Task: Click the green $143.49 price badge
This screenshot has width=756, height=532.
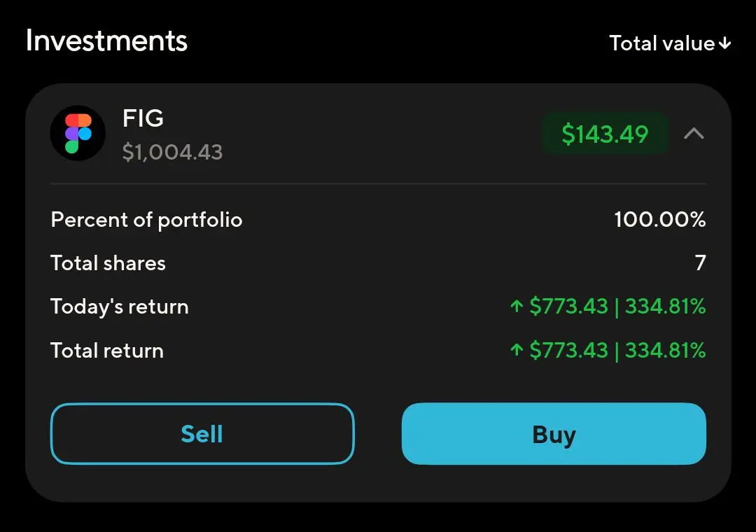Action: [x=605, y=134]
